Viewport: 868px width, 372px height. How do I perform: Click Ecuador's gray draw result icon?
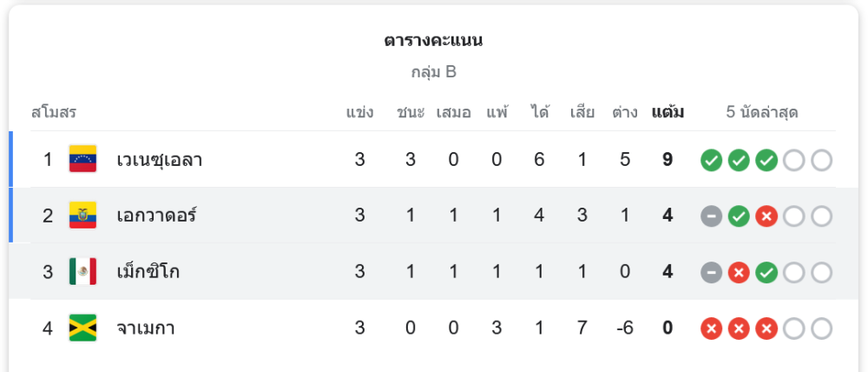coord(711,216)
